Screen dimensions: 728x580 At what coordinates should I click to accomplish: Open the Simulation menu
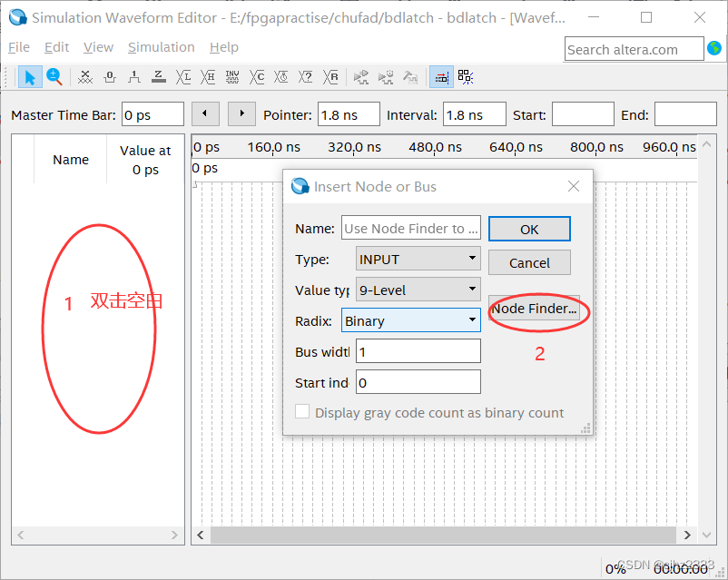pos(161,47)
